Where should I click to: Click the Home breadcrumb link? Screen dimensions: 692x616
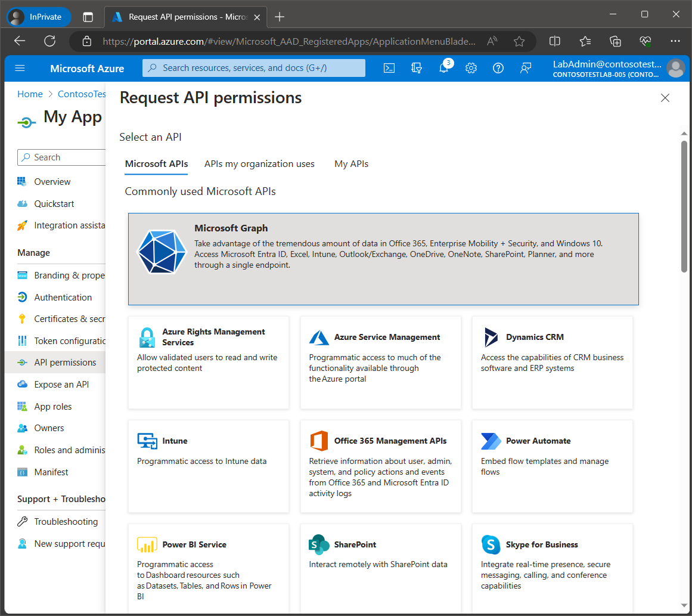pos(30,94)
